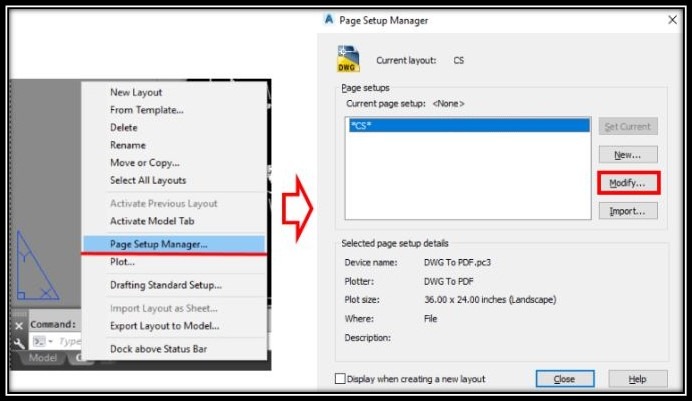Click Select All Layouts menu item

148,180
